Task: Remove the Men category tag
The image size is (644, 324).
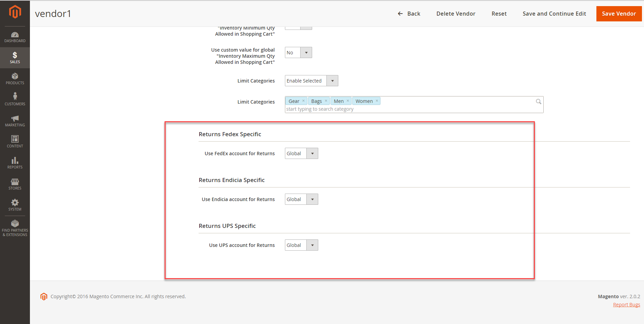Action: click(348, 101)
